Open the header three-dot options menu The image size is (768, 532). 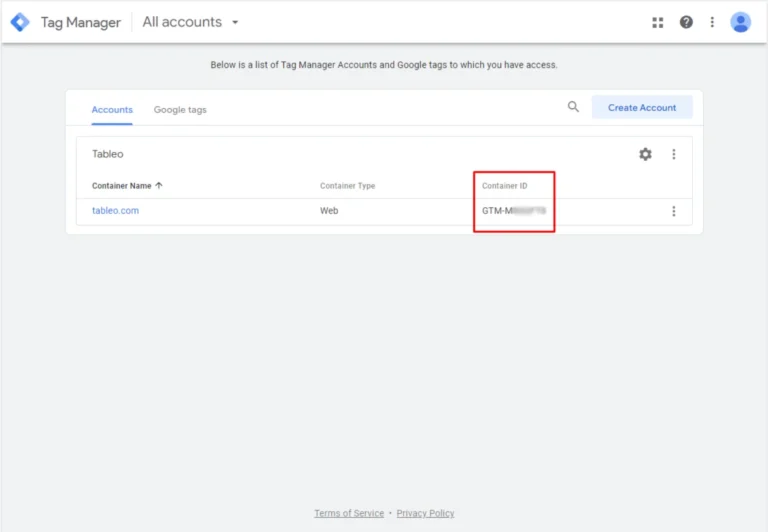tap(712, 22)
